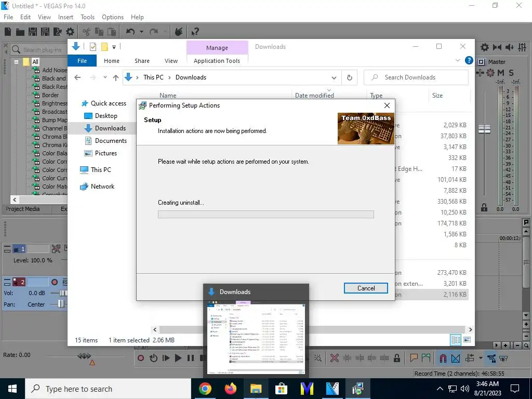Image resolution: width=532 pixels, height=399 pixels.
Task: Click the Loop Playback icon in transport
Action: [153, 358]
